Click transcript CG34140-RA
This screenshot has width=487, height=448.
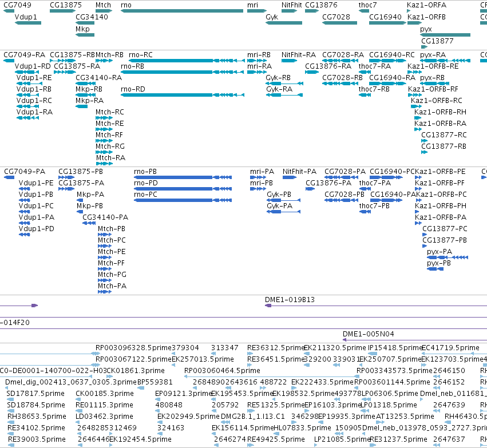coord(86,83)
